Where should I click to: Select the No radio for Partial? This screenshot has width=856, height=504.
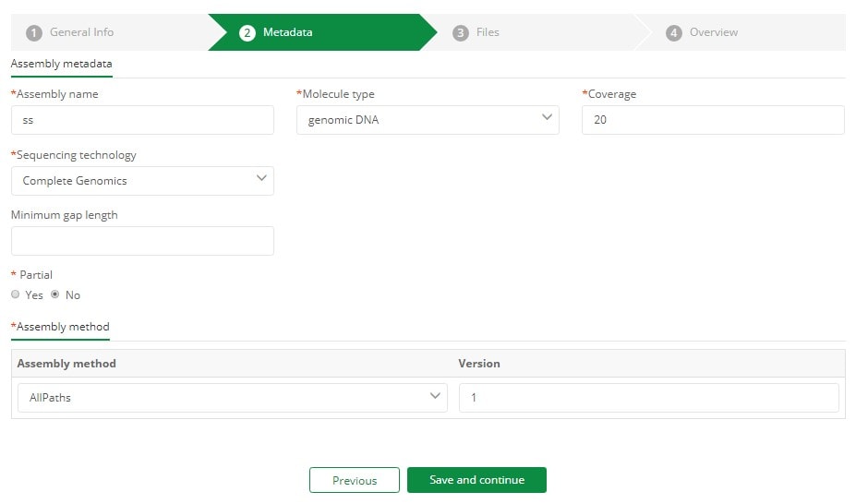tap(55, 294)
